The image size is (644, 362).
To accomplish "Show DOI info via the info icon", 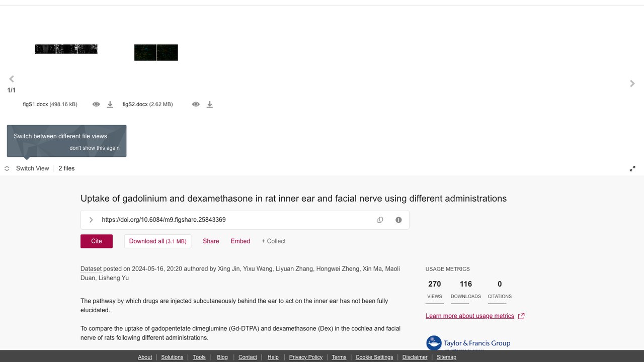I will (398, 220).
